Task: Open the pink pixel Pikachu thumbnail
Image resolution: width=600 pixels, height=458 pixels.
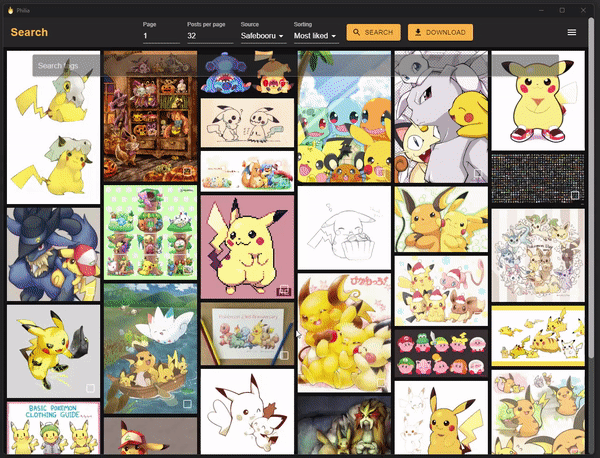Action: pos(247,247)
